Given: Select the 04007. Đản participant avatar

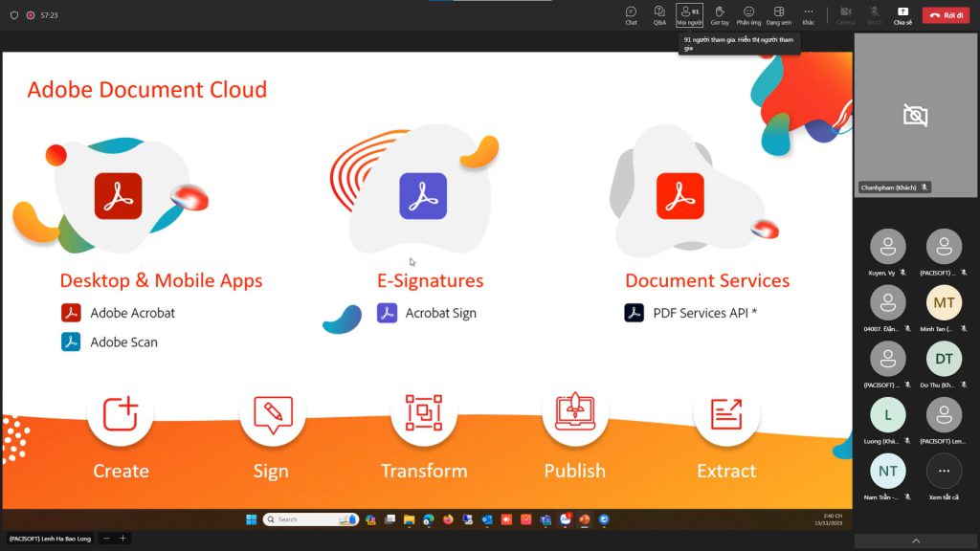Looking at the screenshot, I should [x=887, y=302].
